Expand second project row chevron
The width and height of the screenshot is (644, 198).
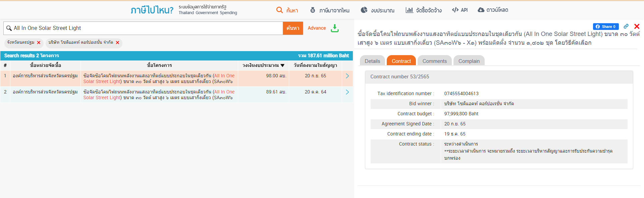point(347,92)
